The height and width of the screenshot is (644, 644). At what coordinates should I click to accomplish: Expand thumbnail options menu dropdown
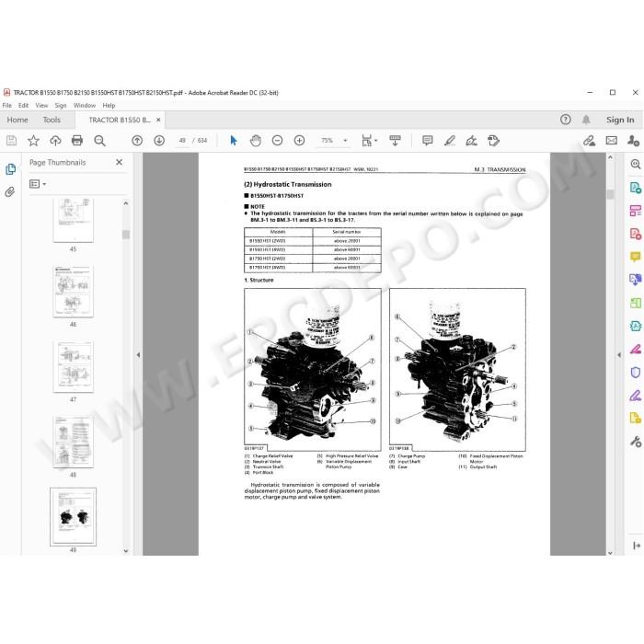(38, 184)
